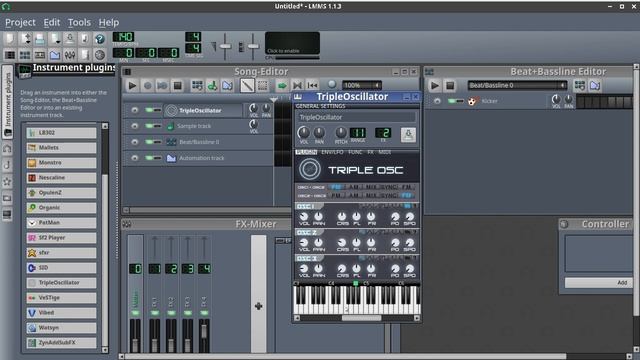Open the Beat/Bassline 0 selector dropdown

[x=517, y=85]
